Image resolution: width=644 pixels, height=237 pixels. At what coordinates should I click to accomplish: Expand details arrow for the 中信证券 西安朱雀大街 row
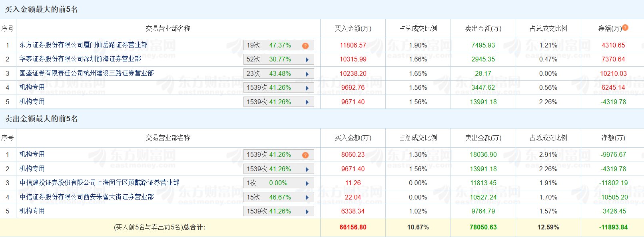pos(307,197)
